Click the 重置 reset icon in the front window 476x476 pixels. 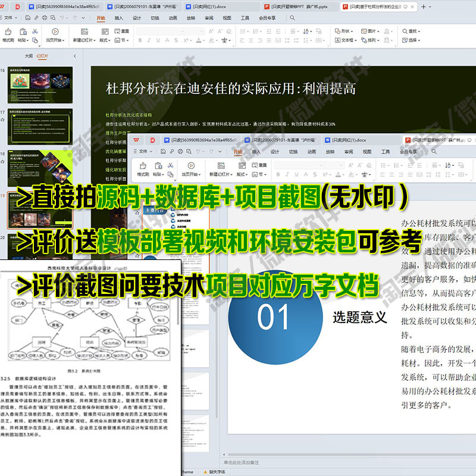coord(259,165)
